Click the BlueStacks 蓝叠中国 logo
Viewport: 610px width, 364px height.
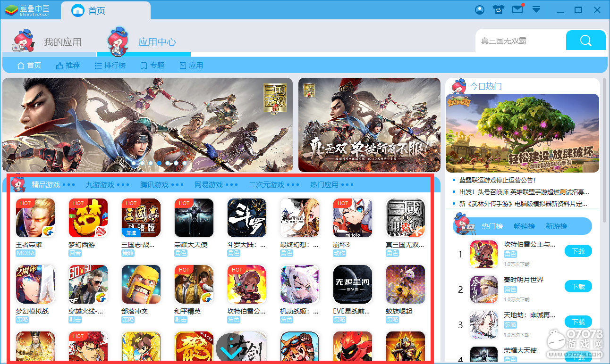pyautogui.click(x=27, y=10)
